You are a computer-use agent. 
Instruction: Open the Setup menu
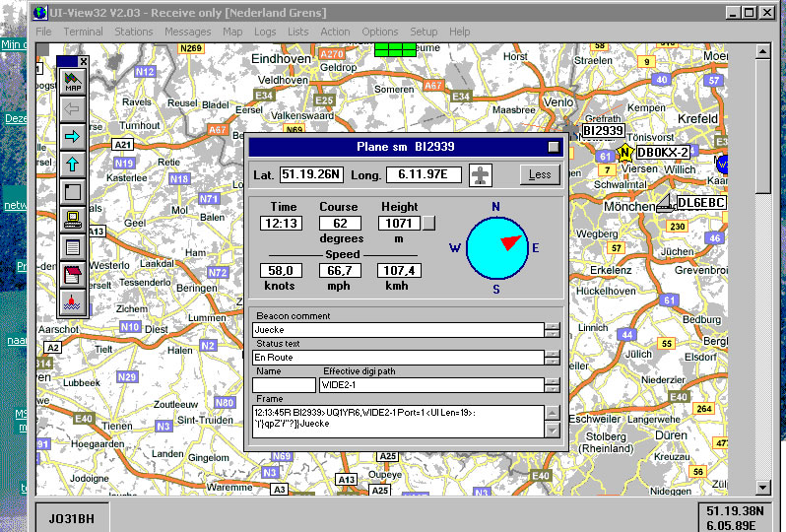[424, 32]
